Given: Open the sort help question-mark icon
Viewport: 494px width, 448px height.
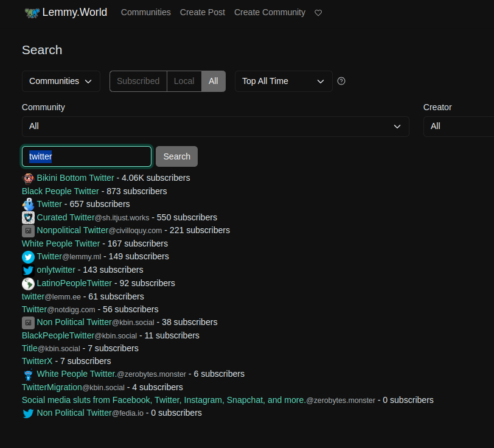Looking at the screenshot, I should 341,81.
